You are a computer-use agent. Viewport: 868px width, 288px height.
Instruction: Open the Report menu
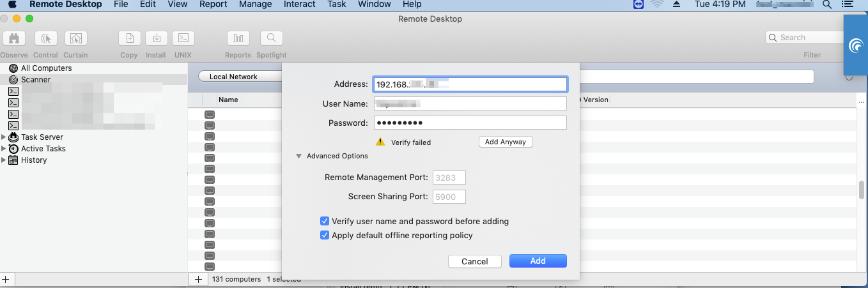pos(213,4)
